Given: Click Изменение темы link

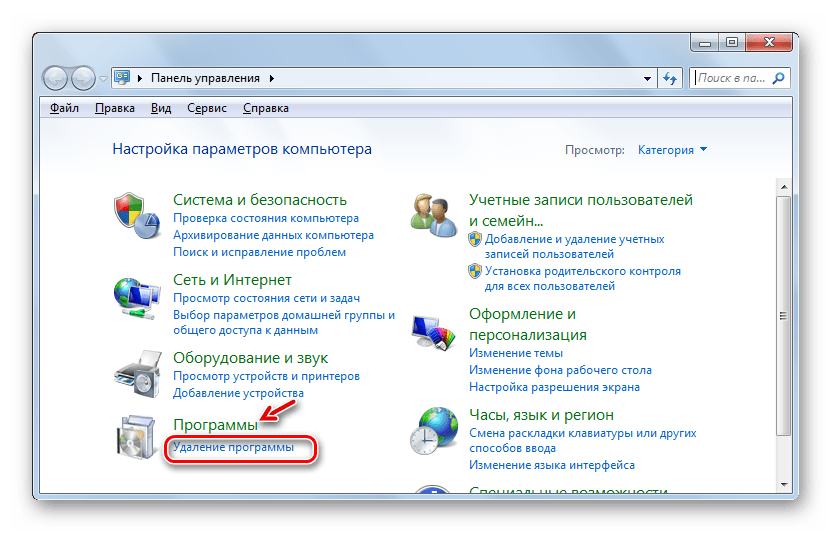Looking at the screenshot, I should click(x=516, y=354).
